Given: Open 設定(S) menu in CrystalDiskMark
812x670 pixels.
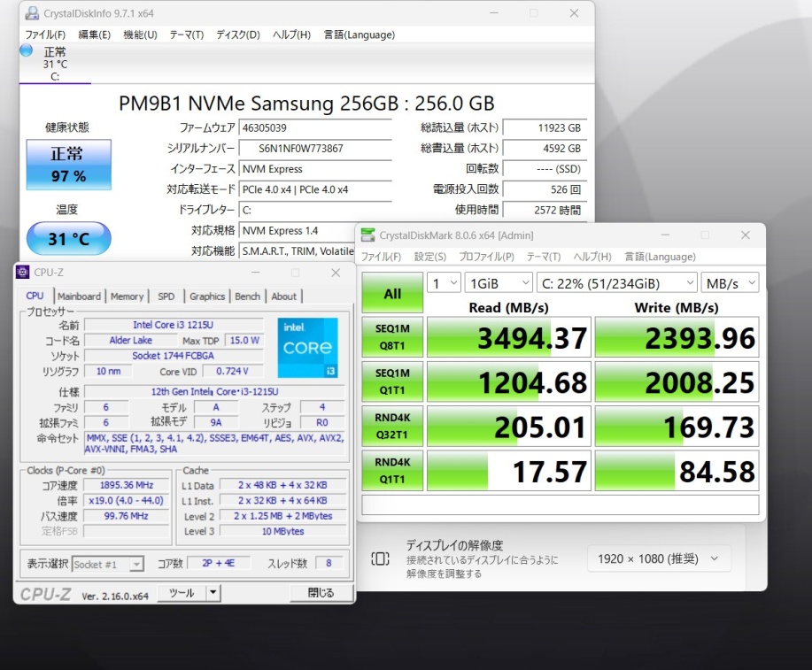Looking at the screenshot, I should click(430, 257).
